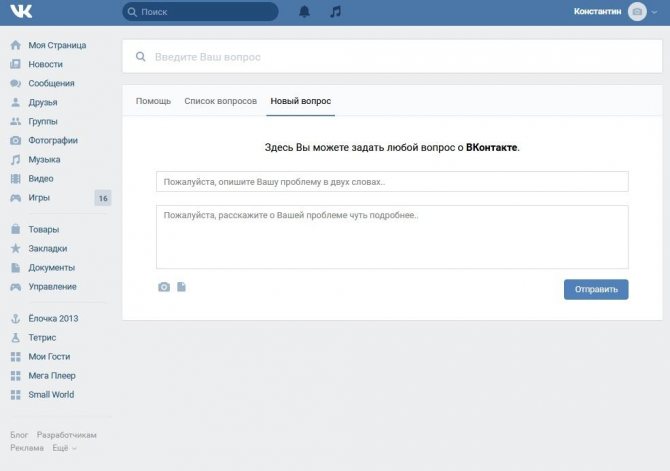Screen dimensions: 670x471
Task: Open the music note icon in header
Action: [335, 12]
